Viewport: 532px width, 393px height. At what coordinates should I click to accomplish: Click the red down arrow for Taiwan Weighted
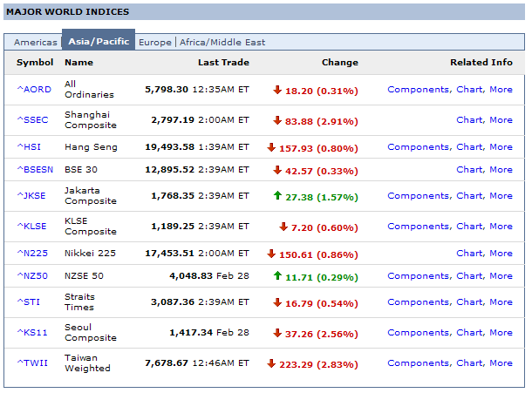[x=271, y=363]
